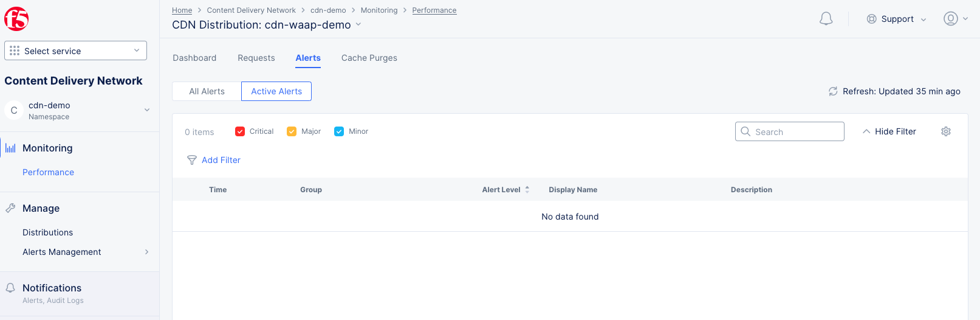Switch to the Requests tab
Screen dimensions: 980x320
click(256, 58)
